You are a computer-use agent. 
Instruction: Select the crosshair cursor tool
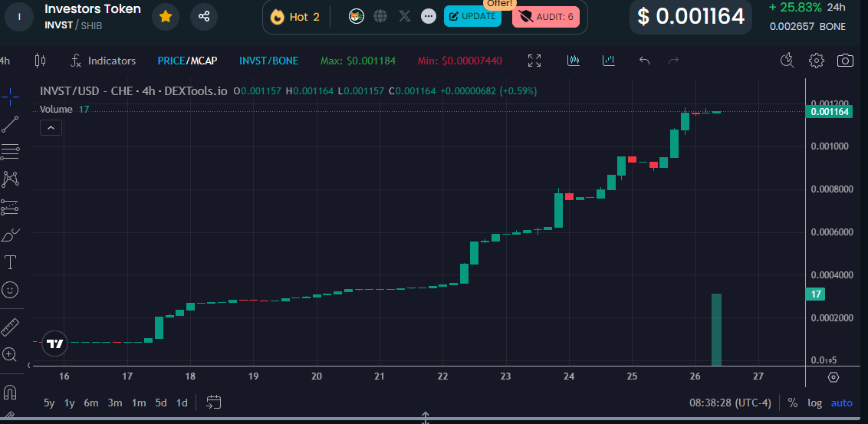pos(10,97)
